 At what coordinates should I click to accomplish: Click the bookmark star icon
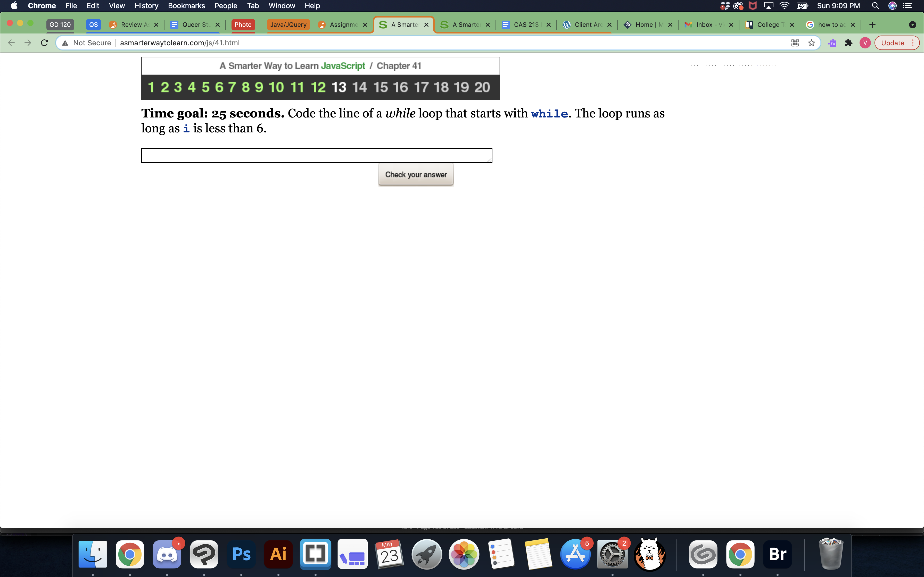(x=811, y=43)
